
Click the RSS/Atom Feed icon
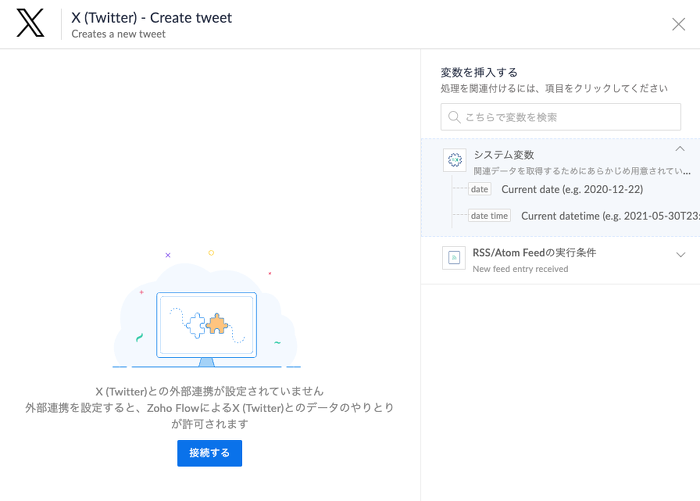point(454,258)
